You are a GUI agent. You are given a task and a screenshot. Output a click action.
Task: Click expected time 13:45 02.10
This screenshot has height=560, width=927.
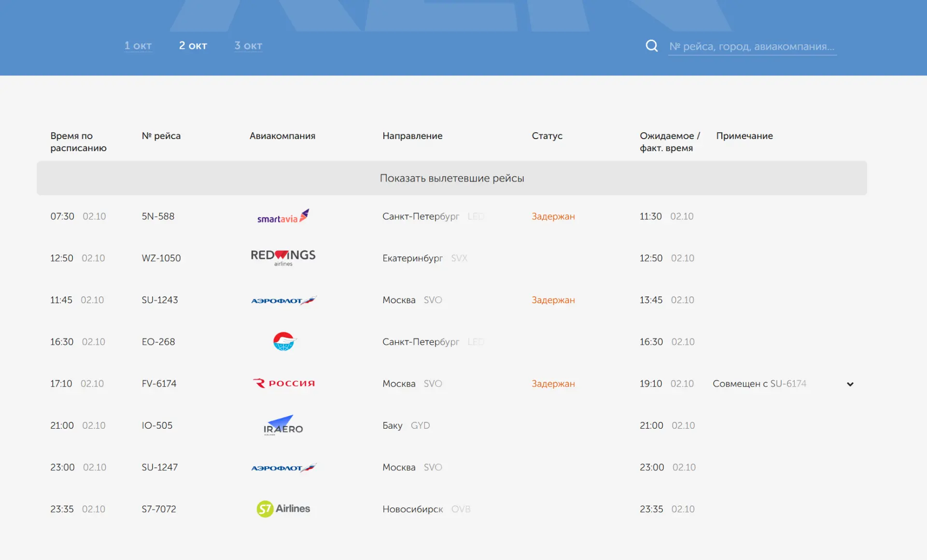667,300
